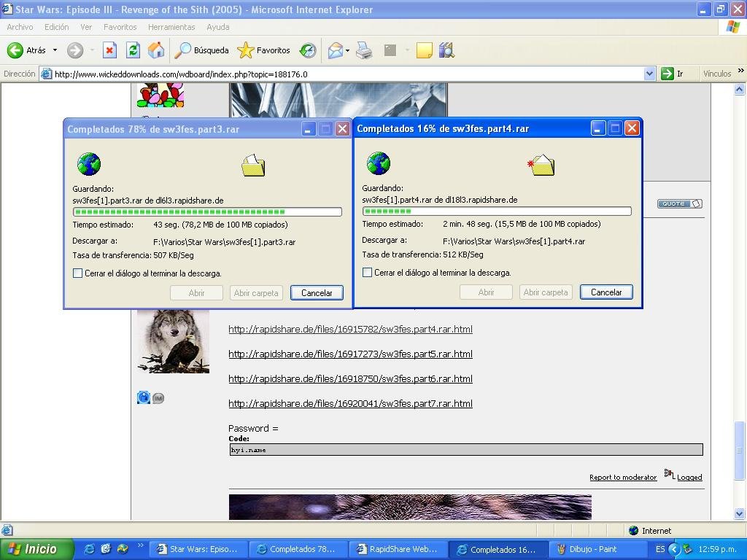Open the Atrás history dropdown arrow
The image size is (747, 560).
click(x=55, y=50)
